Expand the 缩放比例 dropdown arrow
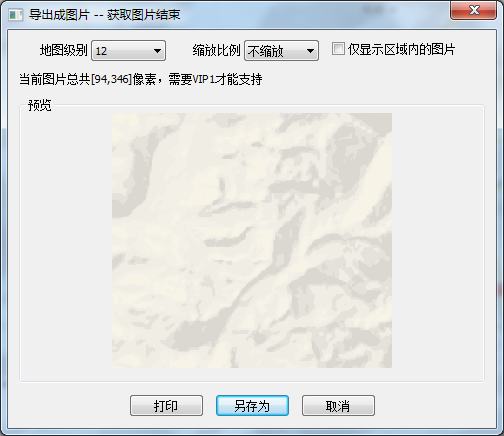Image resolution: width=504 pixels, height=436 pixels. [310, 51]
